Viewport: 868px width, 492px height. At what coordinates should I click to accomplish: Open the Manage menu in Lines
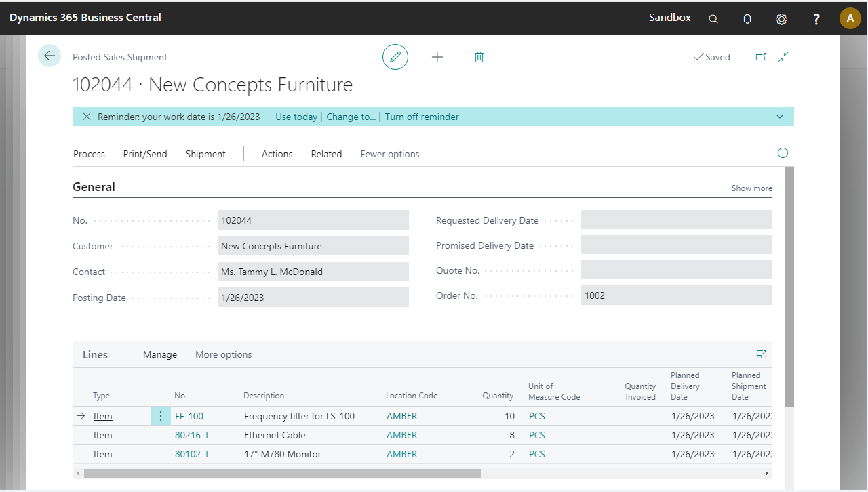[x=160, y=354]
